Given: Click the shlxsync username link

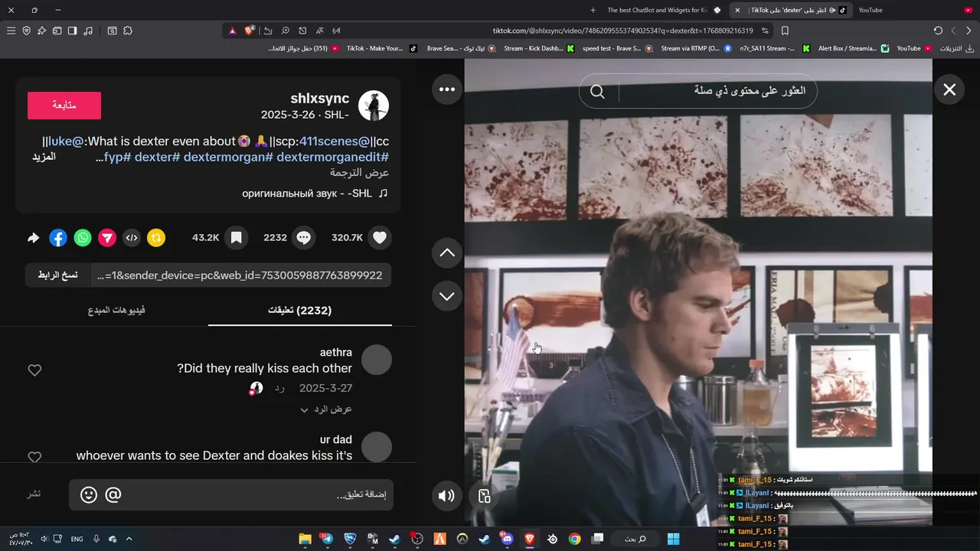Looking at the screenshot, I should [320, 98].
